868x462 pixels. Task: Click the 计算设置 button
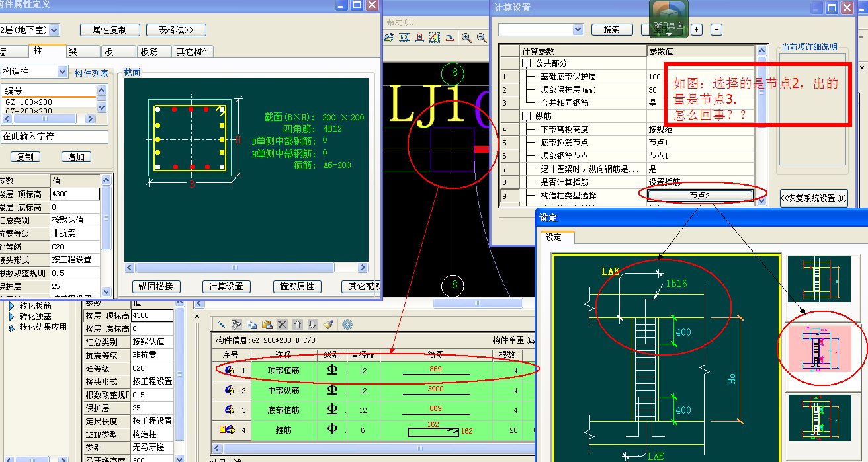pos(226,286)
